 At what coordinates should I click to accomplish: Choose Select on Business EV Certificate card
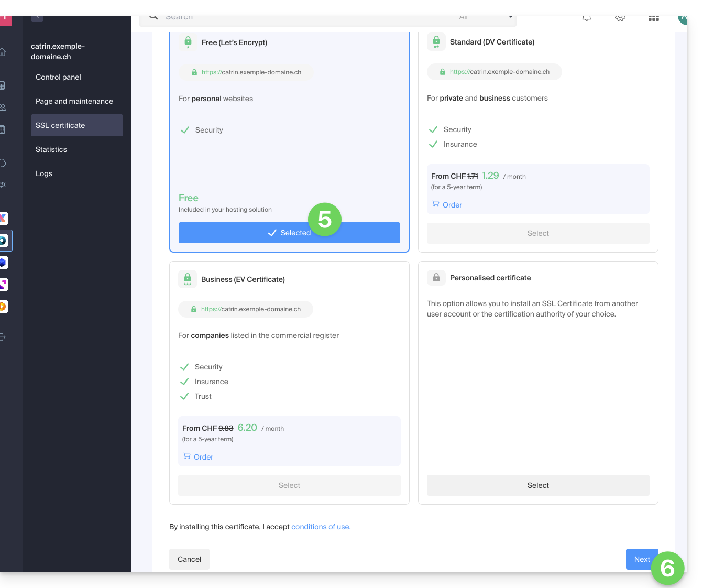click(289, 485)
